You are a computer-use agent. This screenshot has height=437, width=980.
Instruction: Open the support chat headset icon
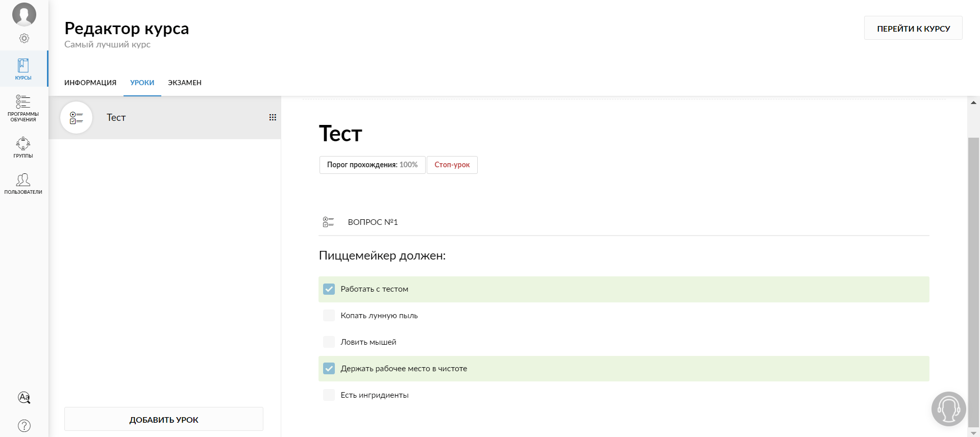pyautogui.click(x=948, y=408)
